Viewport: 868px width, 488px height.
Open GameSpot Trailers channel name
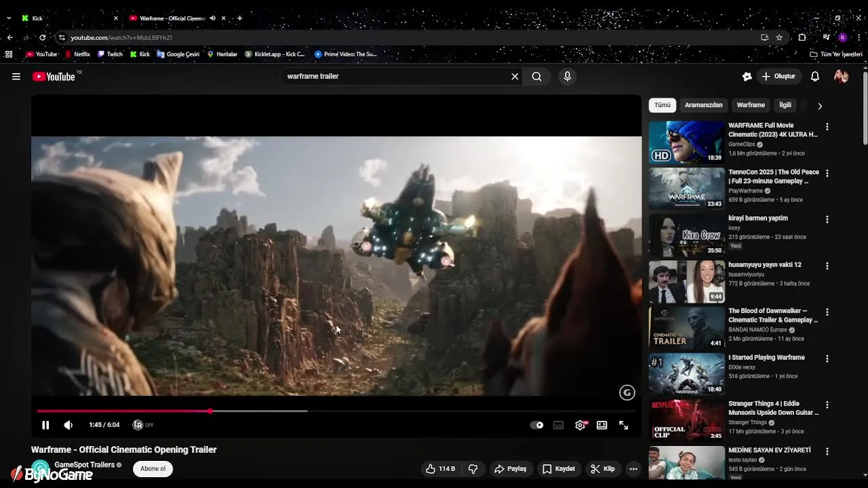(x=84, y=465)
